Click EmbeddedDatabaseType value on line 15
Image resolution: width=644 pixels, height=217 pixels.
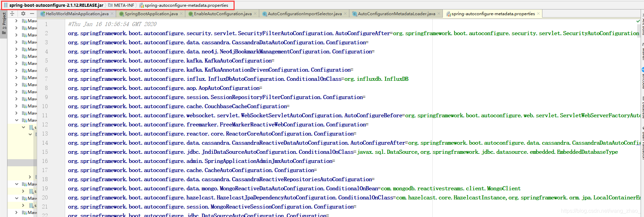click(587, 152)
